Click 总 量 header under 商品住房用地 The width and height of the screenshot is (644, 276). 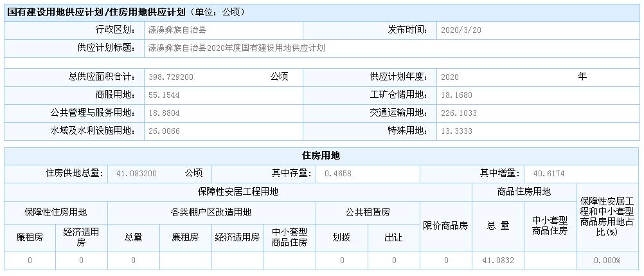pos(498,226)
